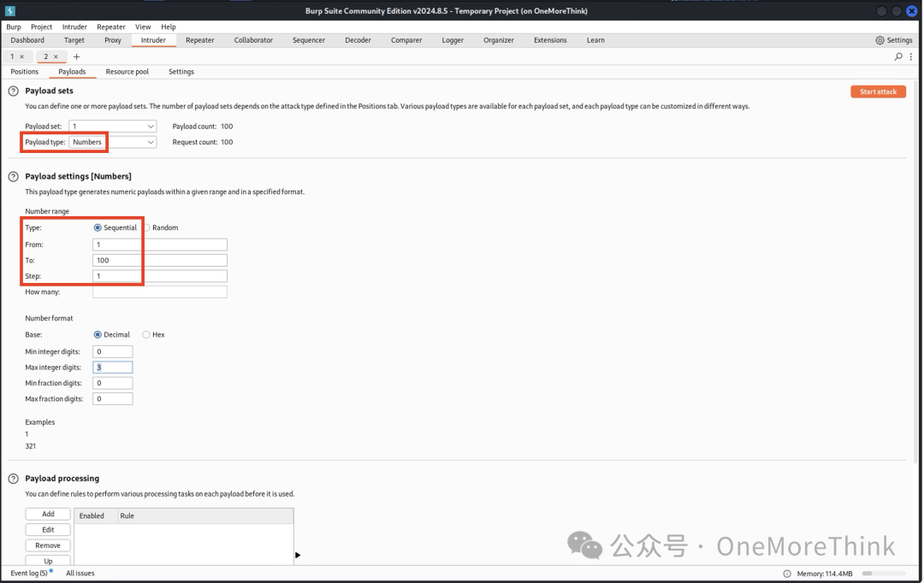Click the Enabled column header
Screen dimensions: 924x583
tap(96, 515)
